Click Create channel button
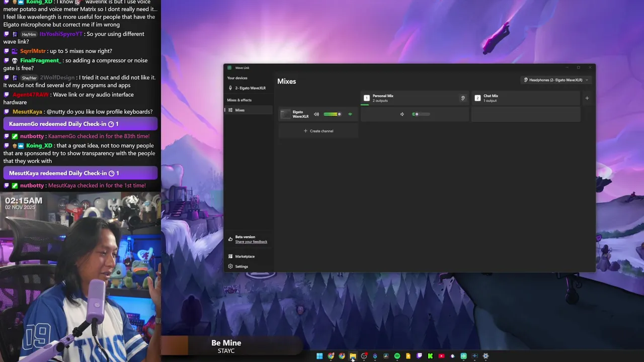644x362 pixels. tap(318, 131)
